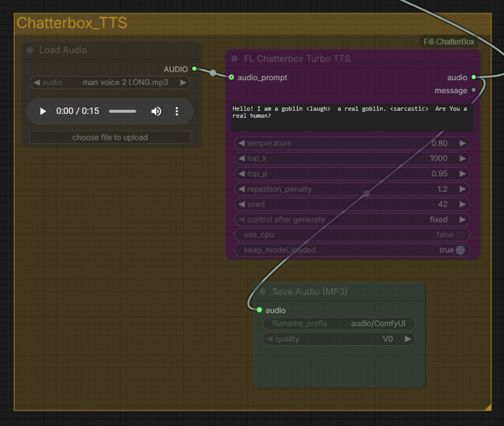
Task: Play the loaded audio preview
Action: (x=43, y=111)
